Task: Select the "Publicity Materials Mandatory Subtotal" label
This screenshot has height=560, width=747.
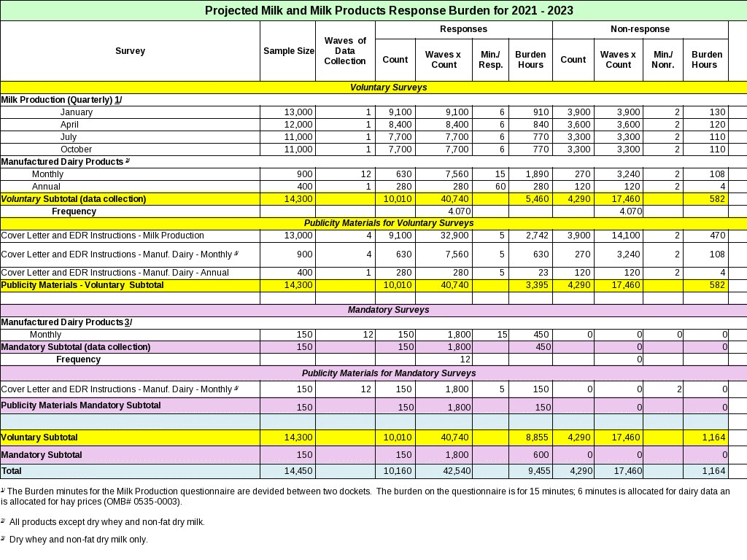Action: (x=81, y=405)
